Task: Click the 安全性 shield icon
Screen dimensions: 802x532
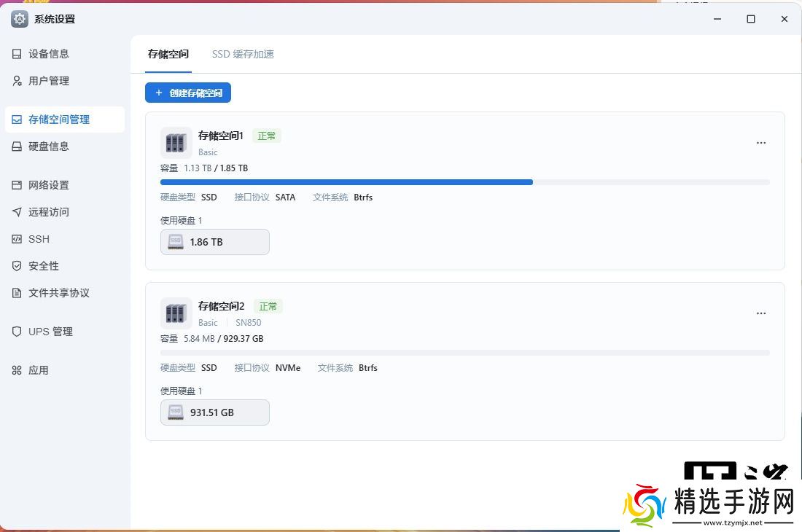Action: click(17, 266)
